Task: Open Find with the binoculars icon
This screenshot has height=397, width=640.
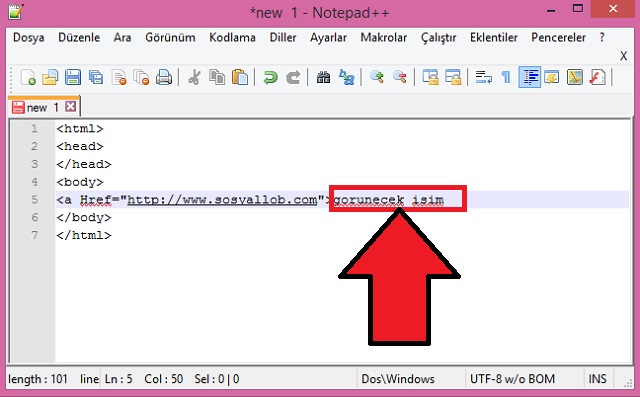Action: [323, 77]
